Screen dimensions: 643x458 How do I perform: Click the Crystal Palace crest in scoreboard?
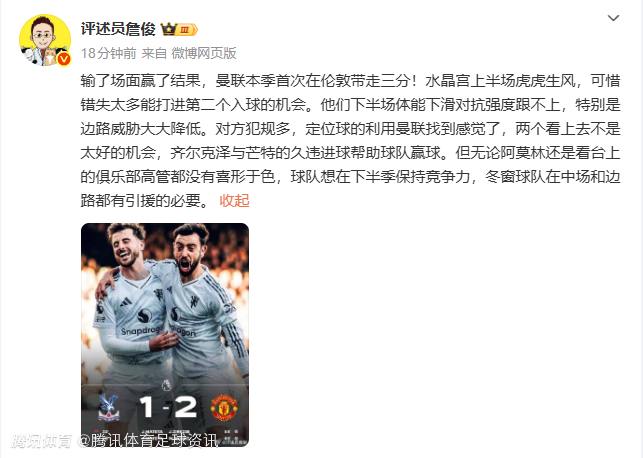coord(108,407)
